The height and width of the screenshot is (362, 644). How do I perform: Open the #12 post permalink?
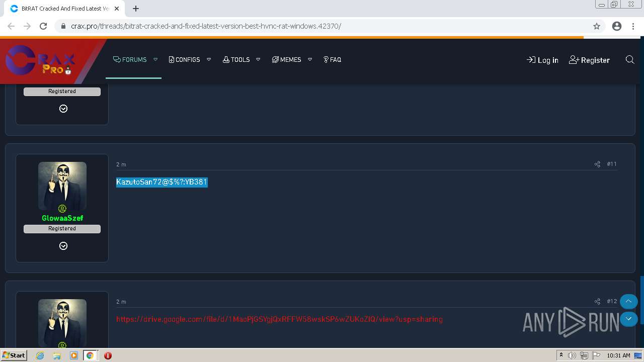[612, 301]
